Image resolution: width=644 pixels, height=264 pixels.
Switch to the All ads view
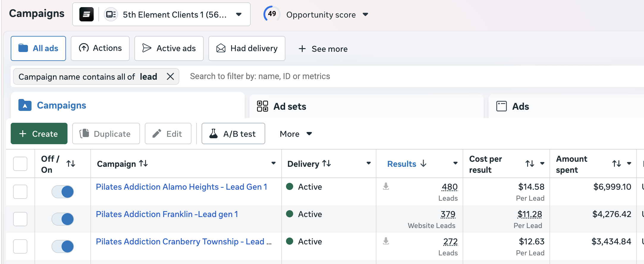pyautogui.click(x=38, y=48)
